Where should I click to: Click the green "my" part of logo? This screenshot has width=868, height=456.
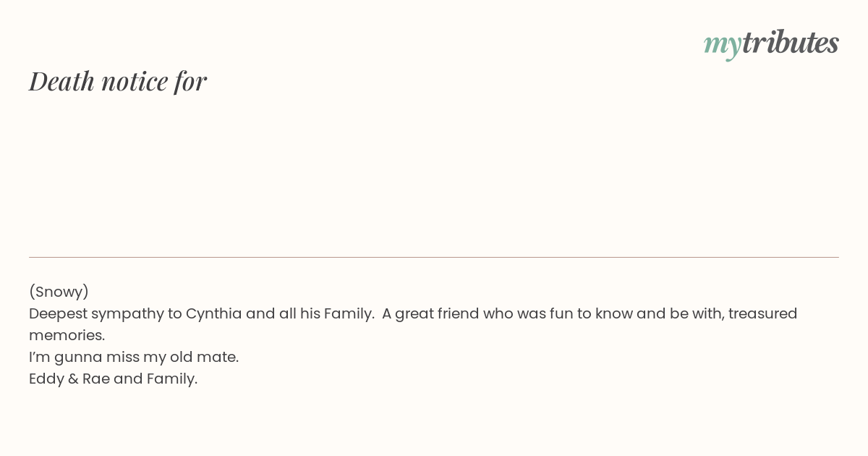tap(723, 46)
